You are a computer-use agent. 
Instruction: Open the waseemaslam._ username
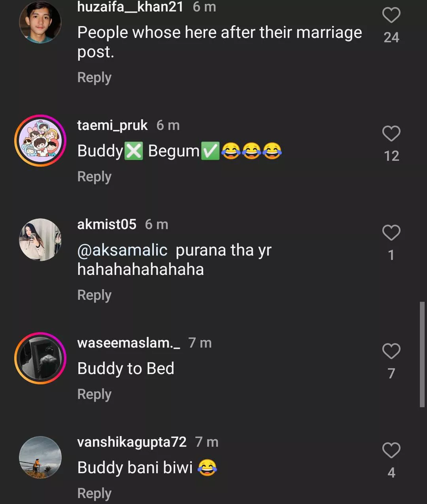point(128,343)
